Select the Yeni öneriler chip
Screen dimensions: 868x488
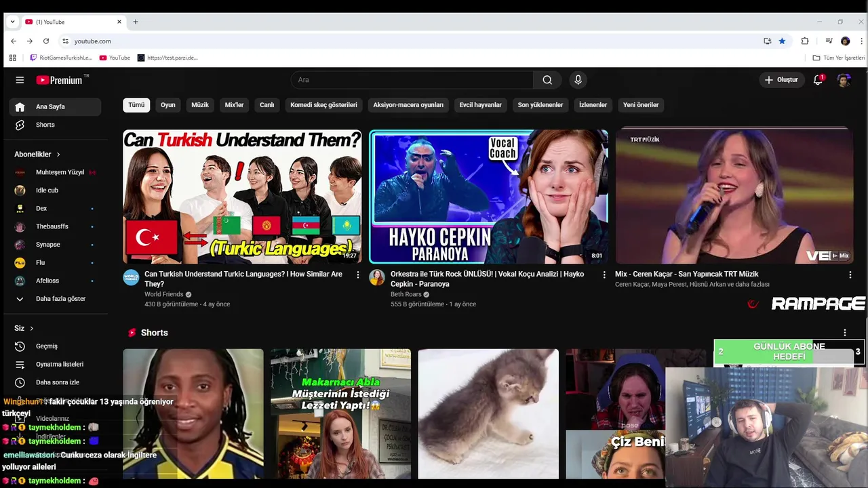point(641,105)
